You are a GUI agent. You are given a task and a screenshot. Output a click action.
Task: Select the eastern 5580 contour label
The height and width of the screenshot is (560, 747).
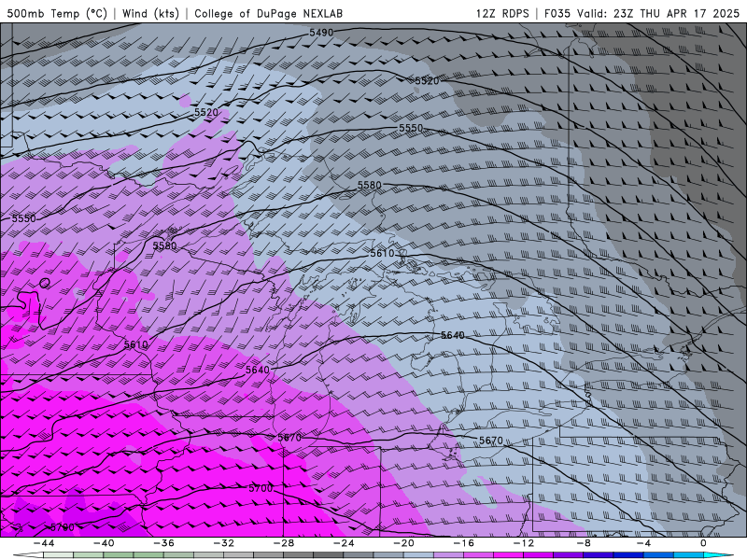[370, 185]
